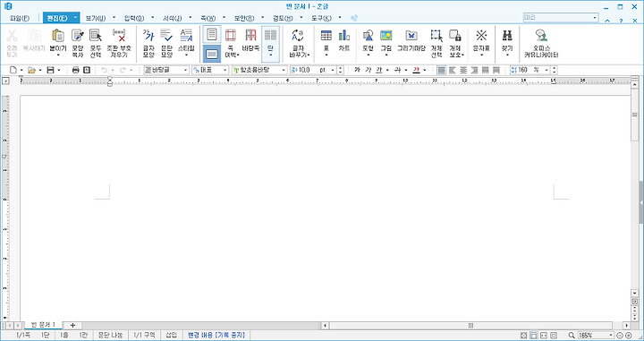
Task: Click the Print Preview icon next to printer
Action: 87,70
